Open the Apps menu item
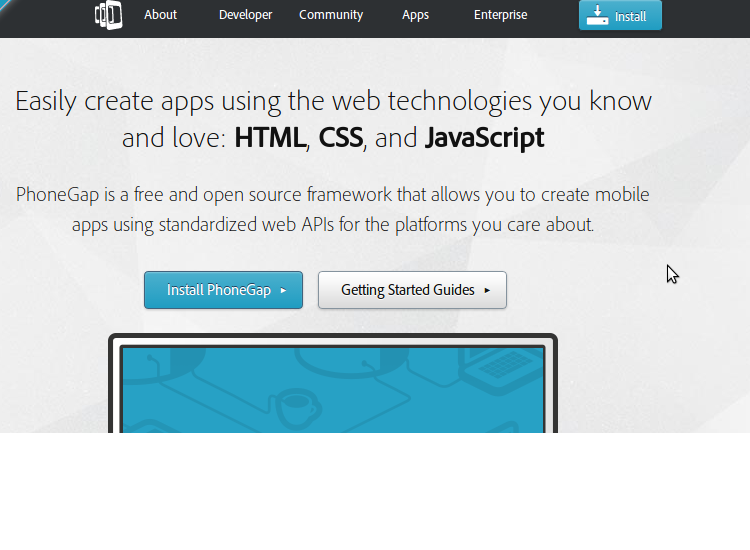The height and width of the screenshot is (550, 750). click(x=415, y=15)
